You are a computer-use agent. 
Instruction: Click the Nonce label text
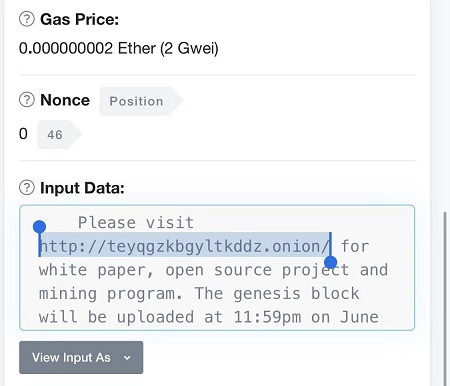(65, 100)
